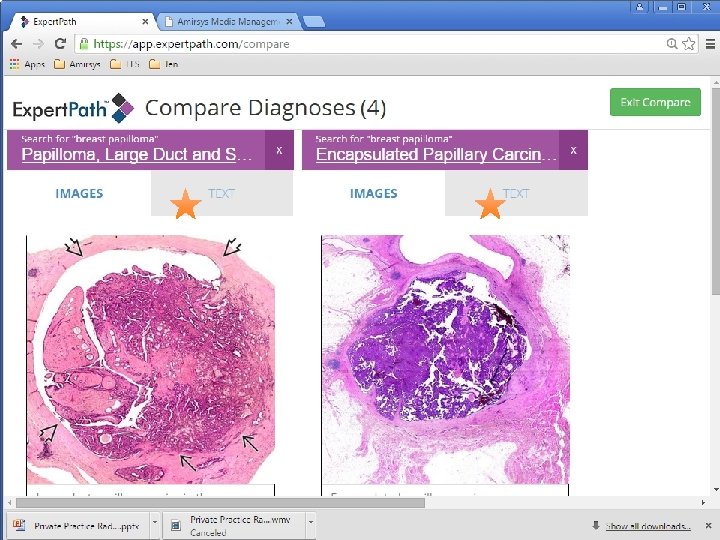This screenshot has height=540, width=720.
Task: Select TEXT tab under Papilloma
Action: pyautogui.click(x=222, y=193)
